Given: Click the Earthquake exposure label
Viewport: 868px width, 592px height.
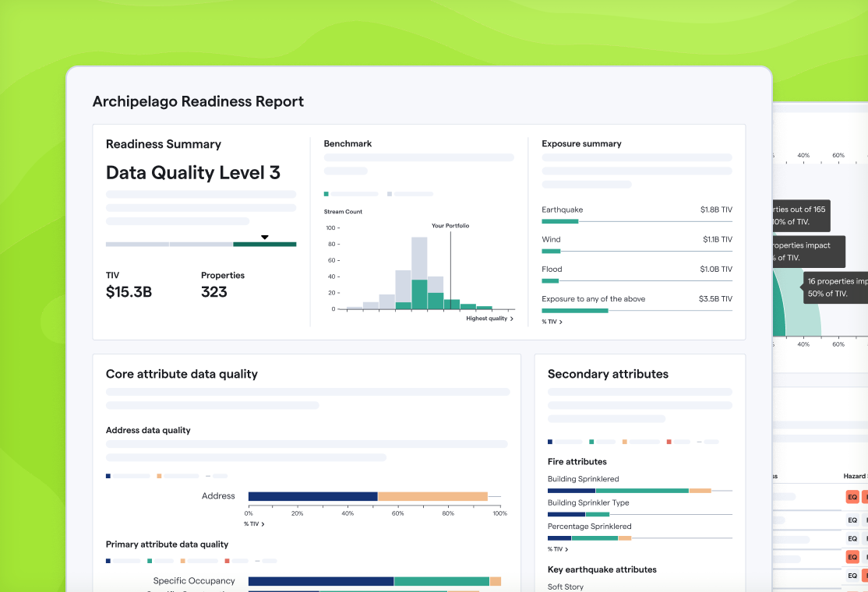Looking at the screenshot, I should pyautogui.click(x=562, y=210).
